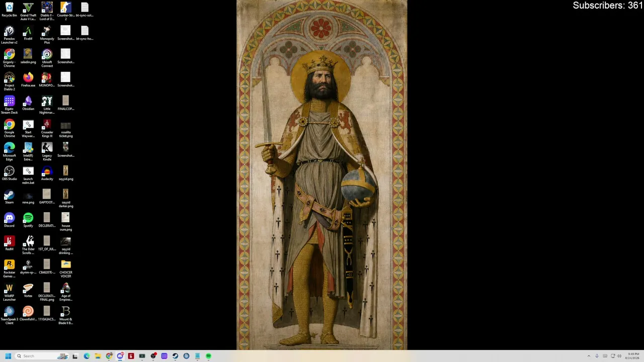Select the launch redm.bat file
This screenshot has height=362, width=644.
[x=28, y=175]
